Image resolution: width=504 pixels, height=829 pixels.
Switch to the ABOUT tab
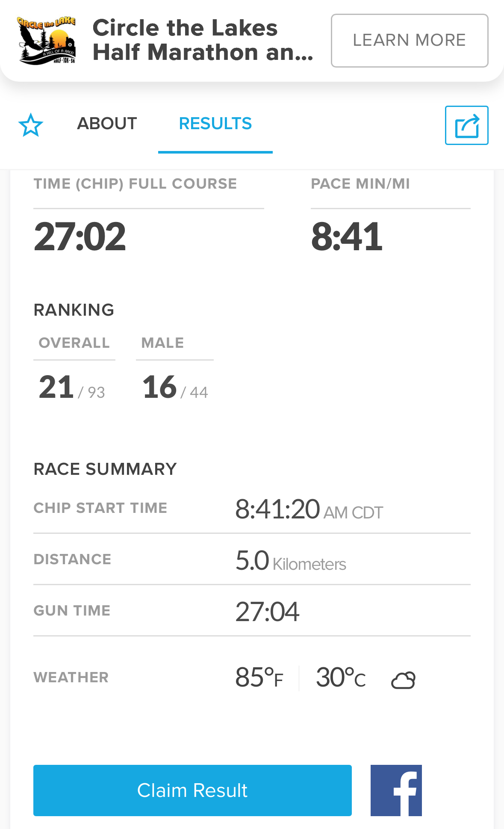click(107, 124)
